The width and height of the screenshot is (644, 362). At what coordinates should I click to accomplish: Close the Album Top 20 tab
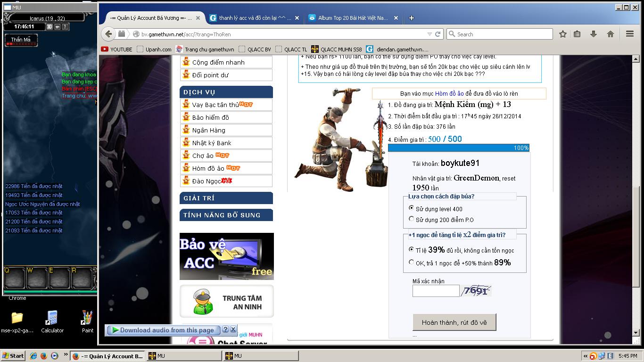click(x=396, y=18)
